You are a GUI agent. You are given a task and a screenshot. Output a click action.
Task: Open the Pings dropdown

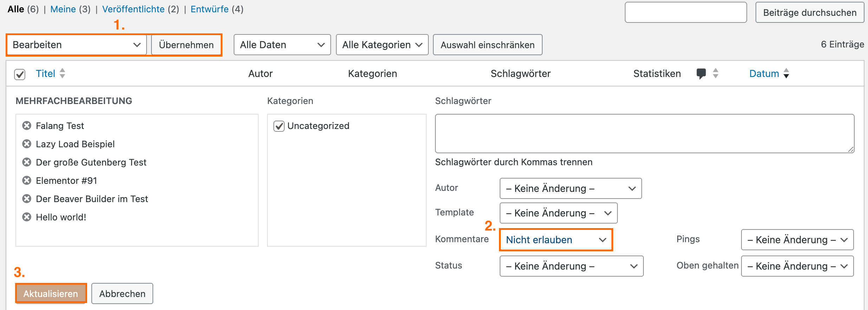click(797, 240)
